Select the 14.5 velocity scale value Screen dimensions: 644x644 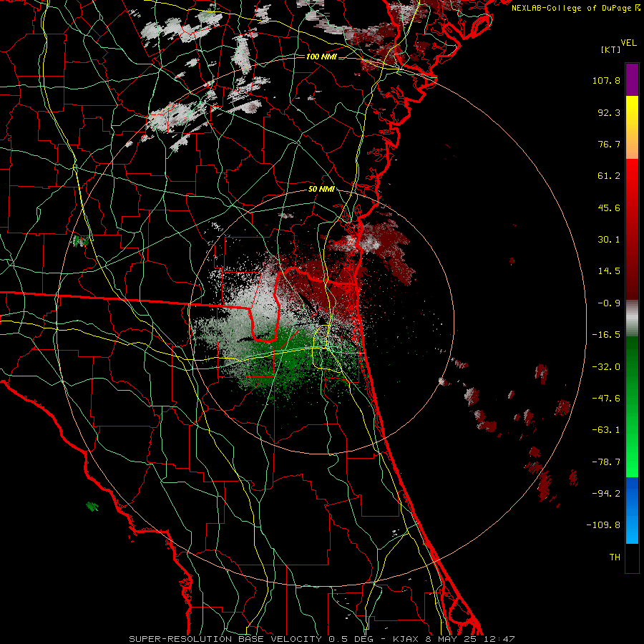[x=609, y=271]
